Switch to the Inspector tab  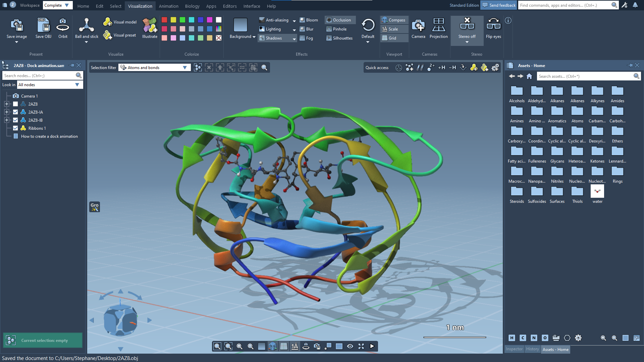514,349
